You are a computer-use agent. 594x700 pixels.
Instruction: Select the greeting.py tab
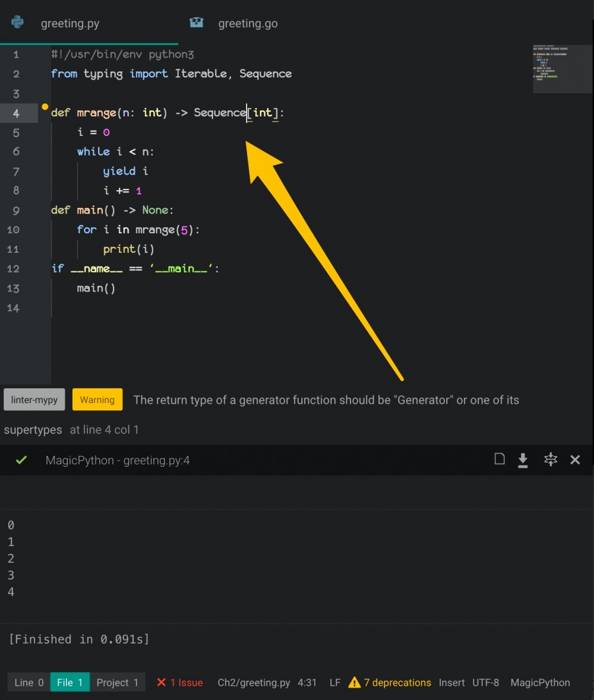pyautogui.click(x=69, y=23)
